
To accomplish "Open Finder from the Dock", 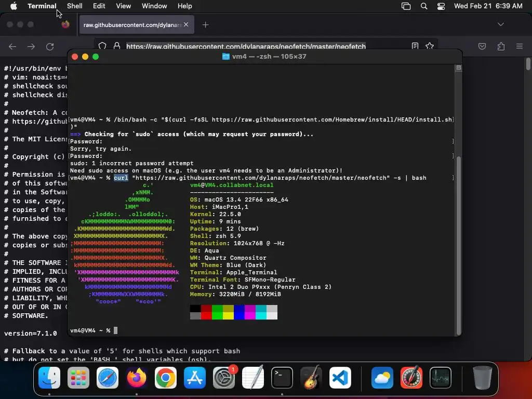I will tap(49, 377).
